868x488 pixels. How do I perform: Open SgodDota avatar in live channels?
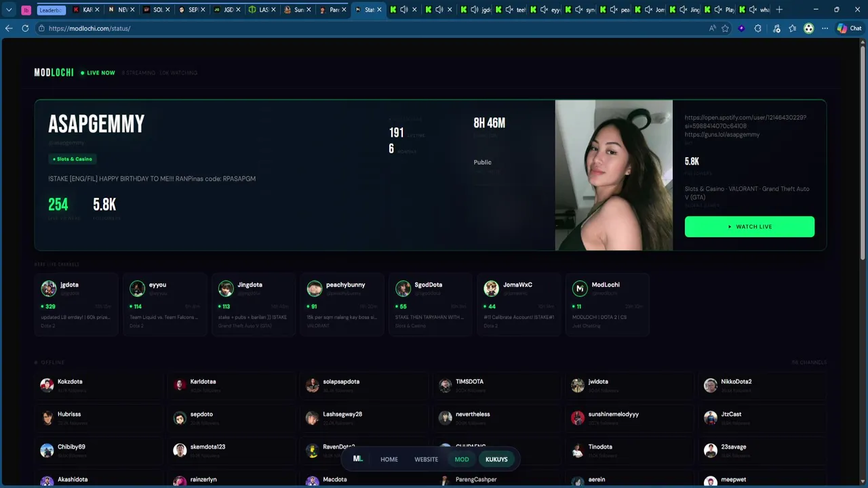[403, 289]
